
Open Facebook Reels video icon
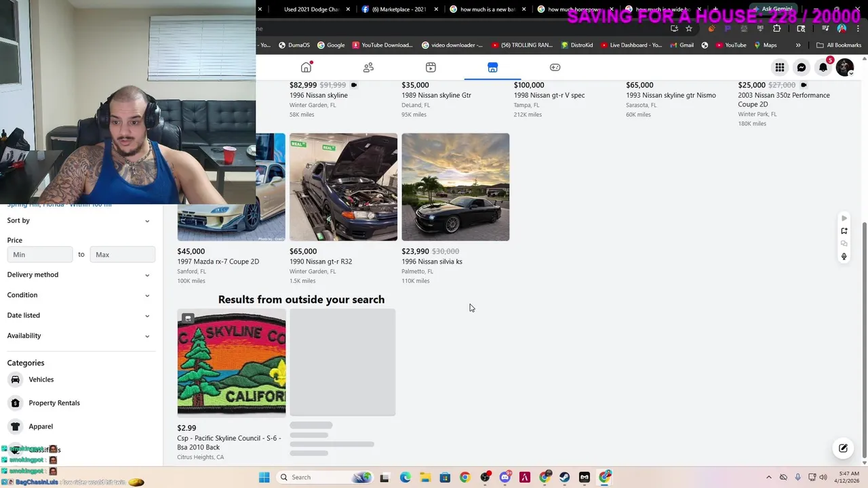(x=431, y=67)
